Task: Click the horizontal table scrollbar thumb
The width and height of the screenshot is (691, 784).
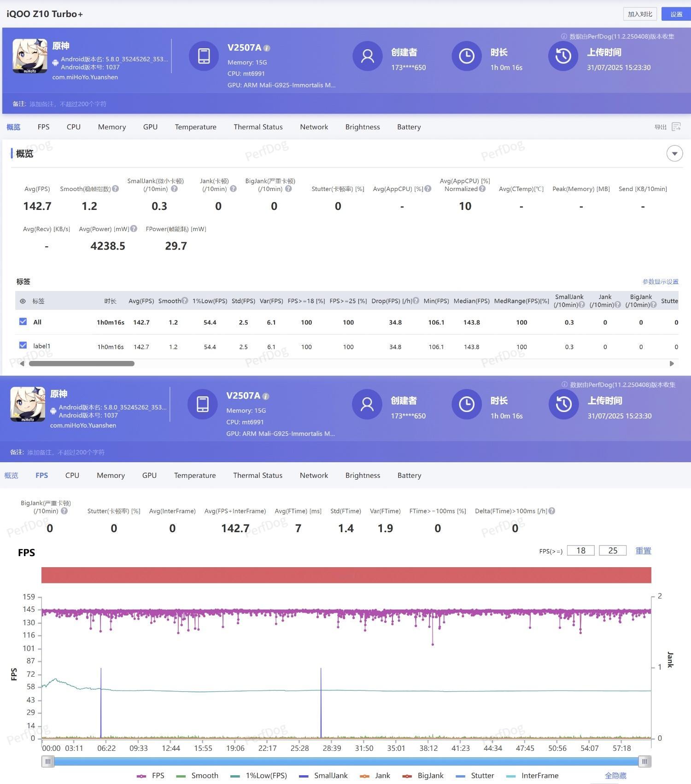Action: tap(82, 363)
